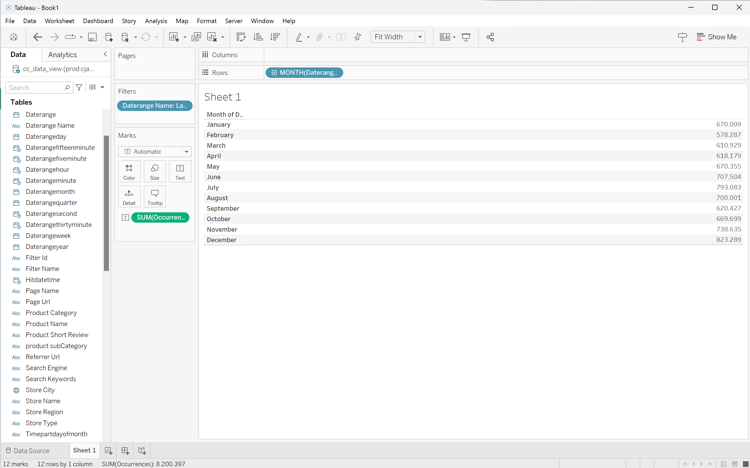Select the Product Category field

(x=51, y=312)
